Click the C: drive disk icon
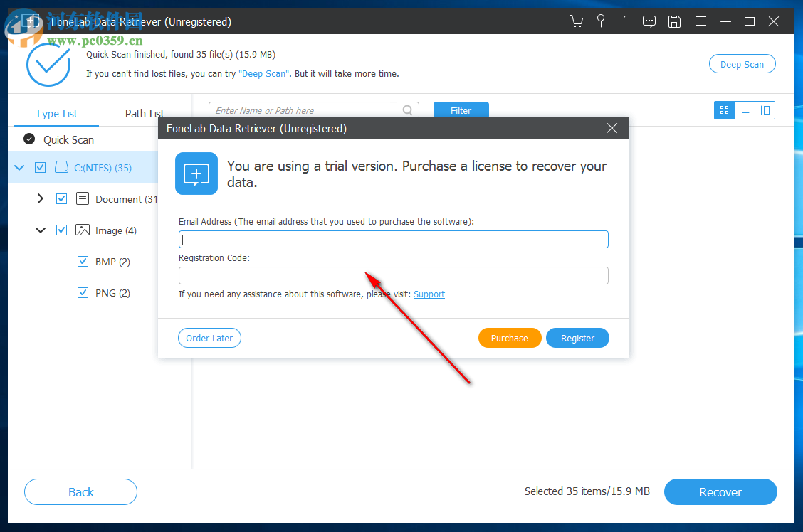This screenshot has height=532, width=803. coord(61,167)
